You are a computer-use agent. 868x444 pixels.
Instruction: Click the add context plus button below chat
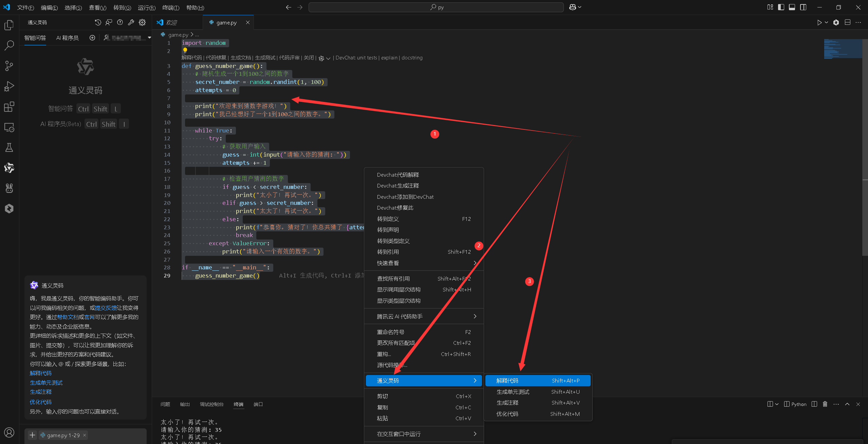32,435
